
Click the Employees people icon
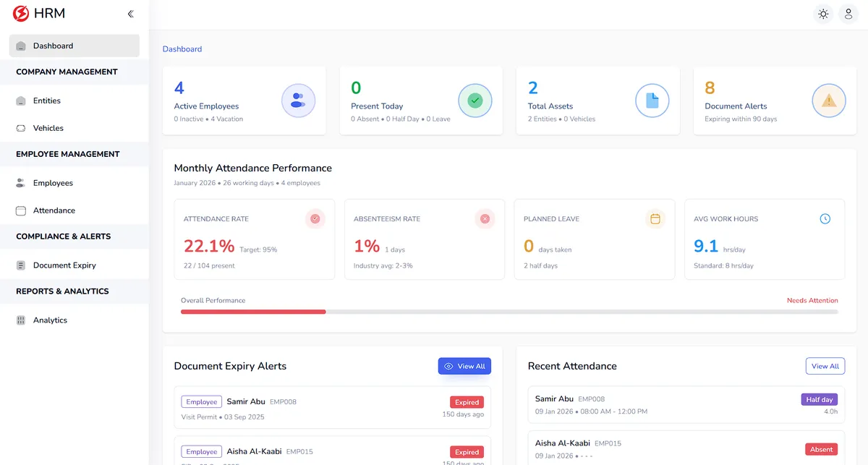pos(21,183)
